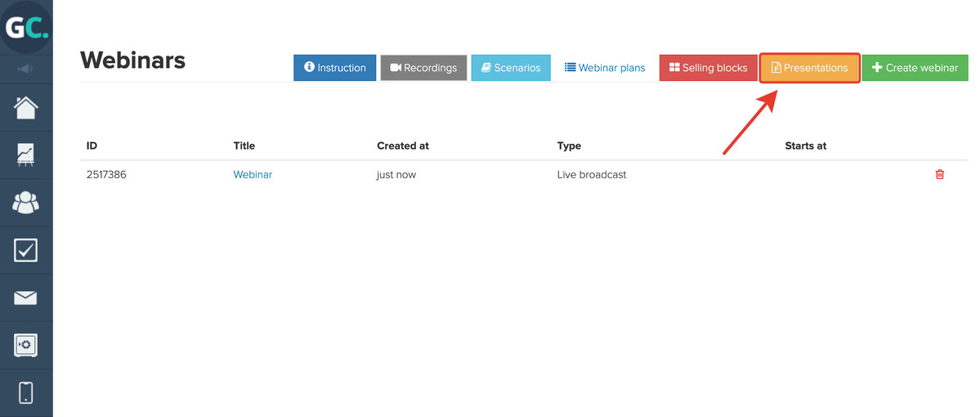Open the Webinar title link
980x417 pixels.
coord(253,175)
